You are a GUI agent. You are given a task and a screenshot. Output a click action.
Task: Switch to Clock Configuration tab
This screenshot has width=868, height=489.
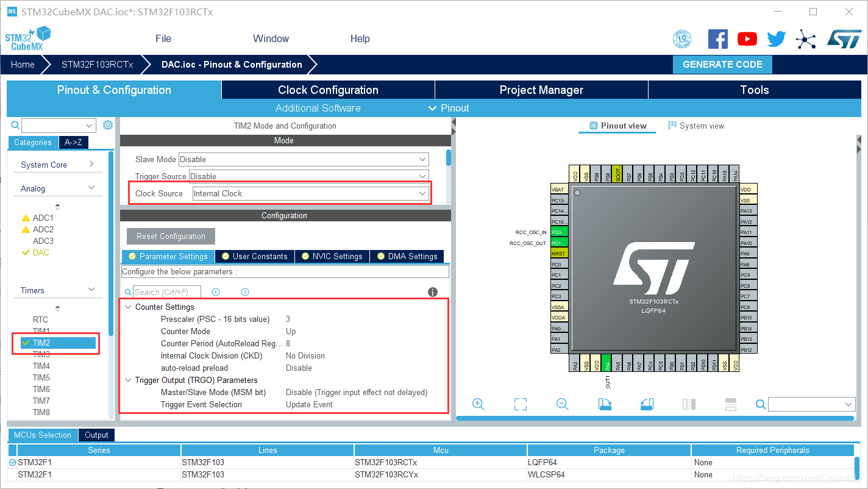tap(328, 90)
